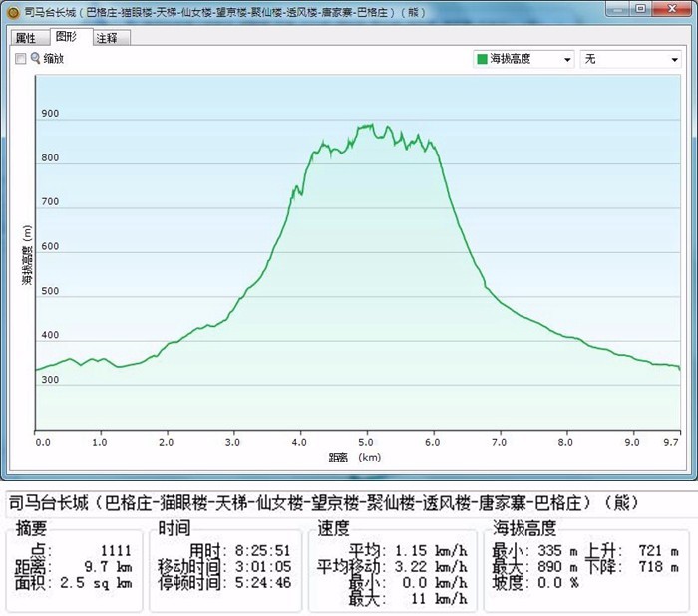Click the large 司马台长城 route title below the window
Screen dimensions: 698x616
click(x=324, y=503)
